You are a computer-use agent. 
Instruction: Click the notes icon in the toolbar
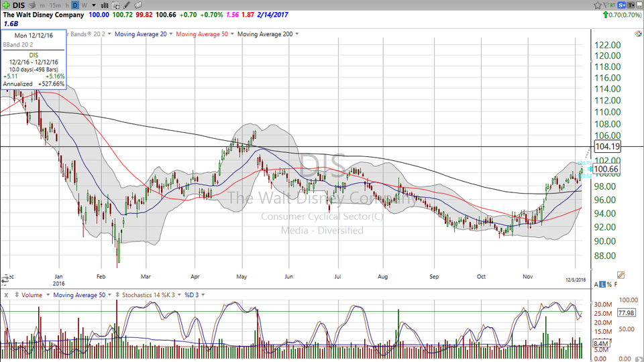pos(138,5)
